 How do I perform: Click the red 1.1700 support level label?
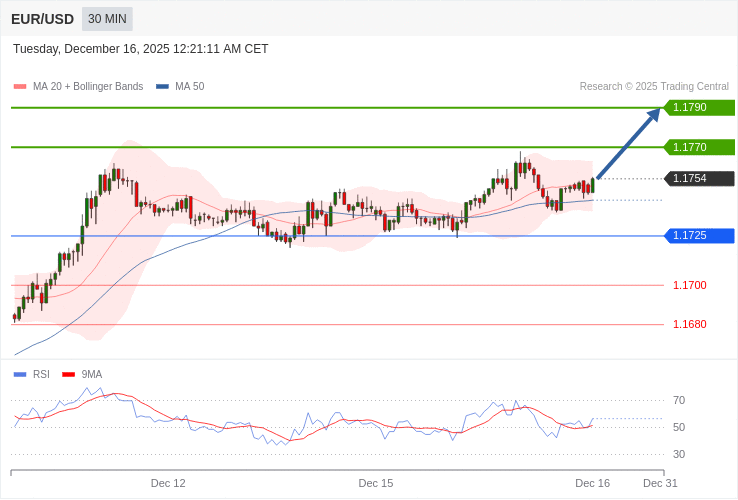coord(689,285)
